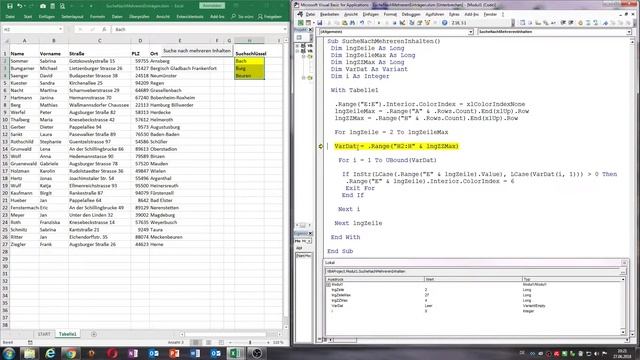
Task: Click the Suche nach mehreren Inhalten button
Action: tap(197, 51)
